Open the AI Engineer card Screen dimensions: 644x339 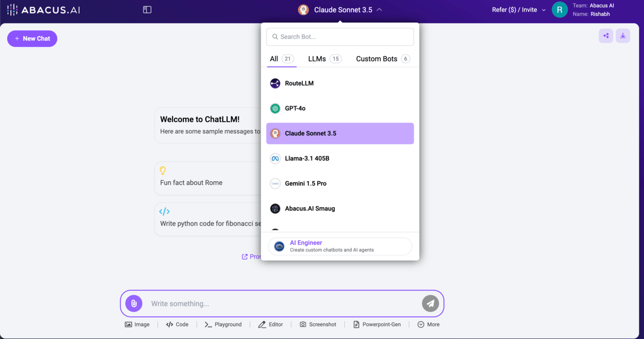pyautogui.click(x=340, y=246)
